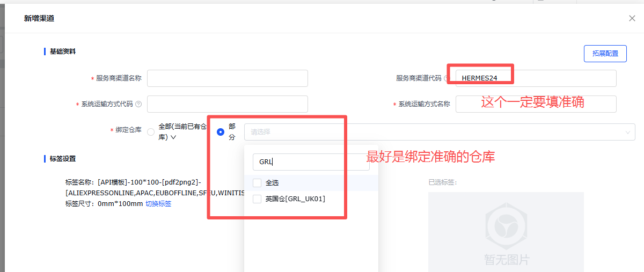Click the GRL warehouse search box
The height and width of the screenshot is (272, 644).
tap(311, 162)
